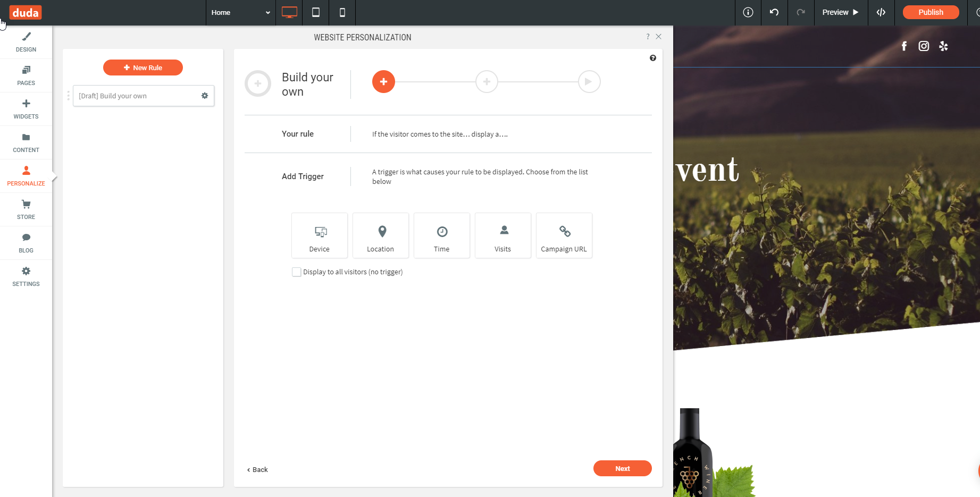Go Back to previous step
Image resolution: width=980 pixels, height=497 pixels.
[257, 470]
